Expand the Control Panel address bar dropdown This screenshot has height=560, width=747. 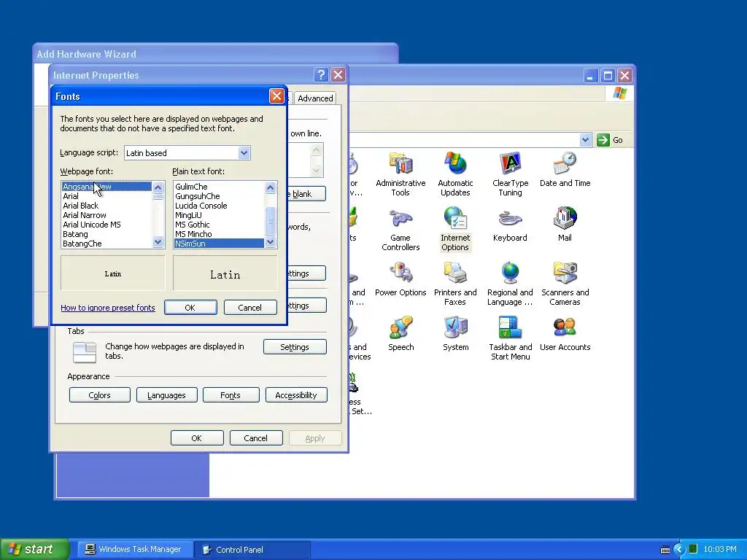click(585, 140)
